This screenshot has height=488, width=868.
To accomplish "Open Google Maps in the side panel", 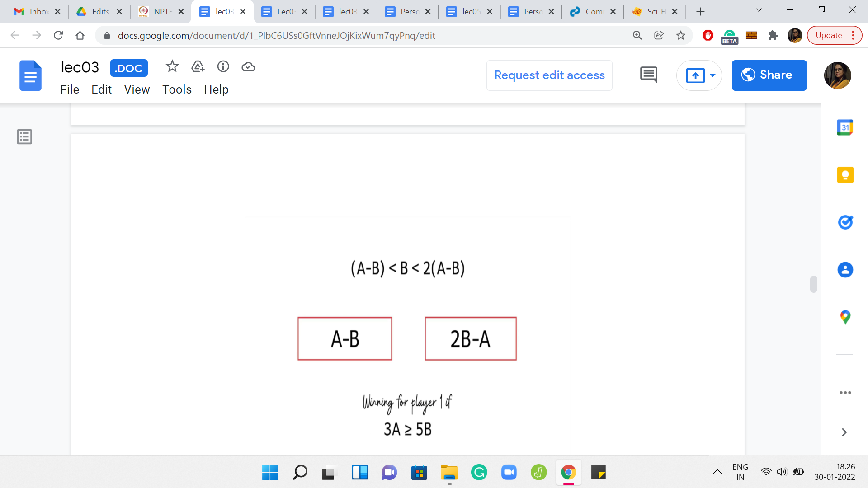I will tap(844, 317).
